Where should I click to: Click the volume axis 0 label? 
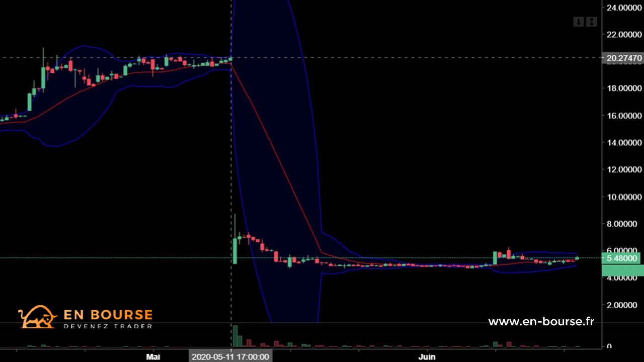(609, 346)
